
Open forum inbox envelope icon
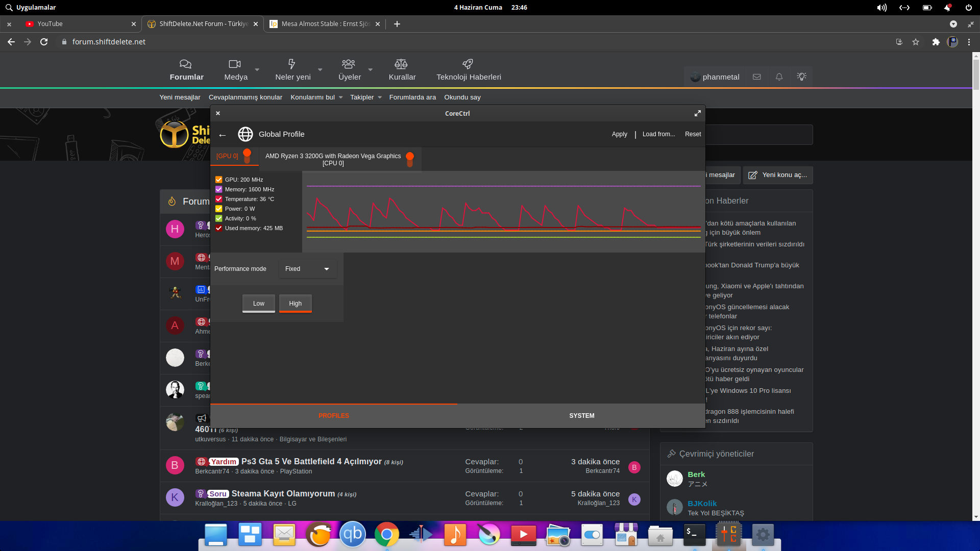pyautogui.click(x=757, y=77)
